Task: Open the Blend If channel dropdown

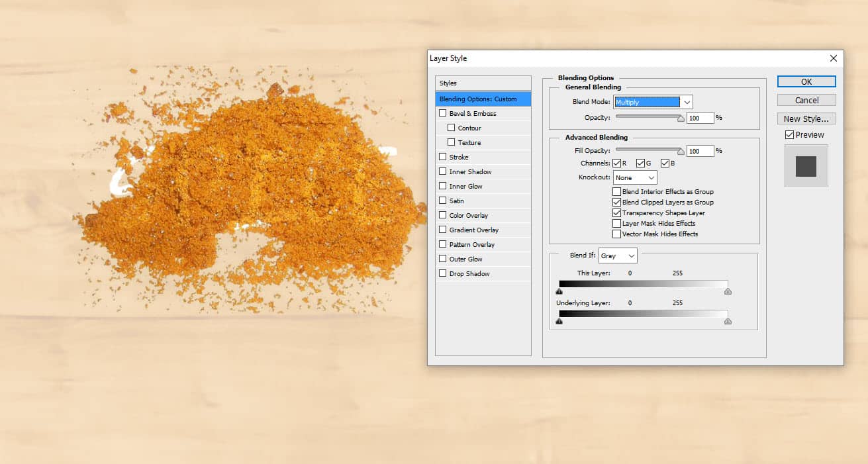Action: pyautogui.click(x=617, y=255)
